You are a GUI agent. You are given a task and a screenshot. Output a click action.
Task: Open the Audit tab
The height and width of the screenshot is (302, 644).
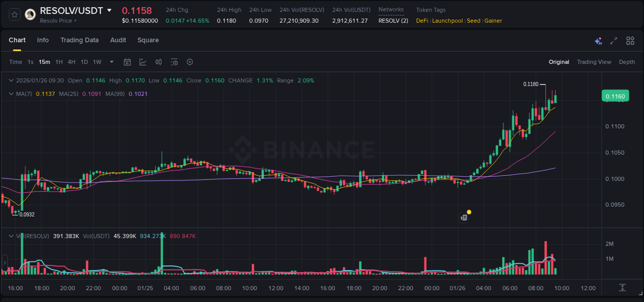118,40
